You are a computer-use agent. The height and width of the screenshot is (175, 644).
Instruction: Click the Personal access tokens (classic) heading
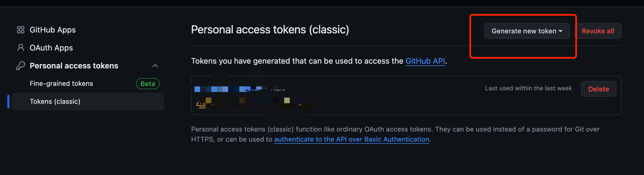[x=270, y=30]
